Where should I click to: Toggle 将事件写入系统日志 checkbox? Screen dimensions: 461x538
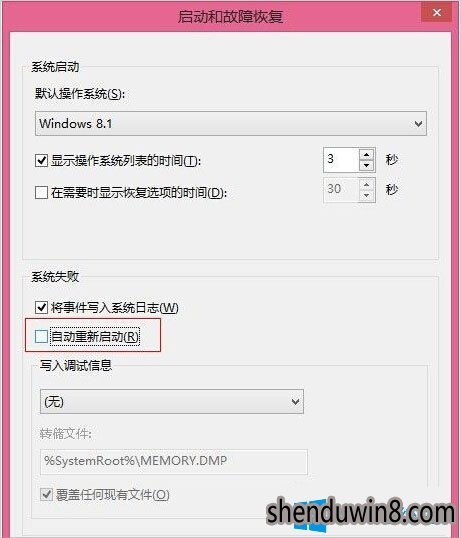42,307
